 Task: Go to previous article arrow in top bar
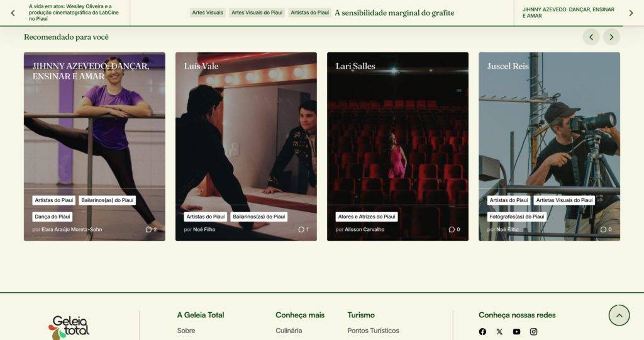tap(13, 13)
